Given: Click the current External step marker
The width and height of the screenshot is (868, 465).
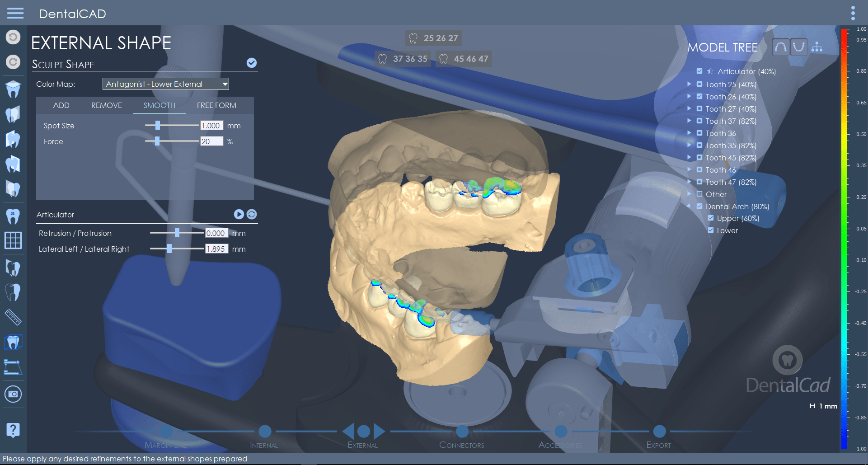Looking at the screenshot, I should (x=364, y=431).
